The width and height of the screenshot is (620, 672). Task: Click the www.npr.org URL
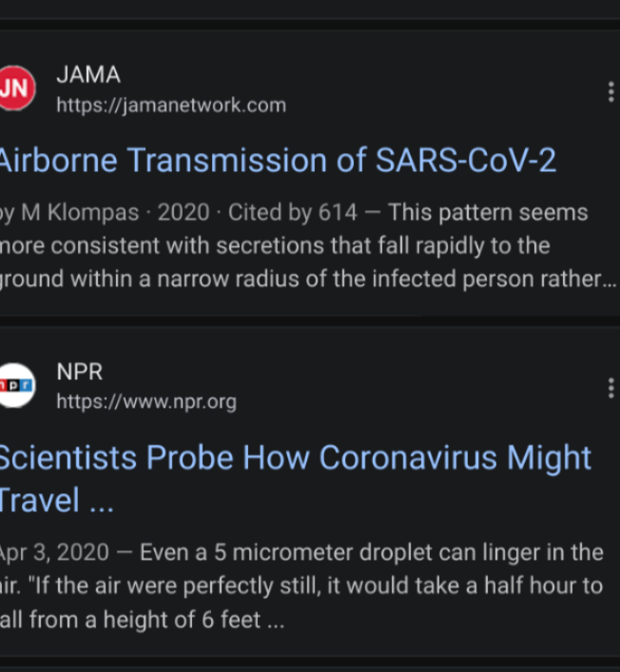[x=146, y=401]
